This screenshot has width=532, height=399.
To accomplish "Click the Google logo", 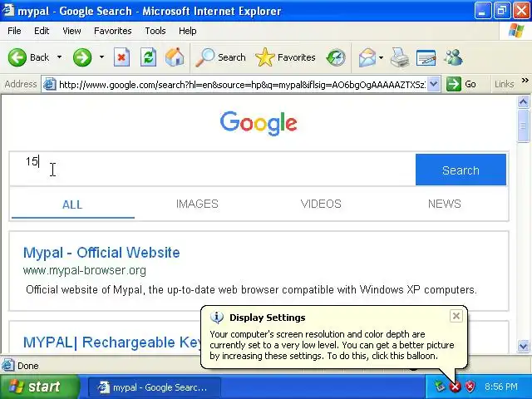I will (x=259, y=123).
